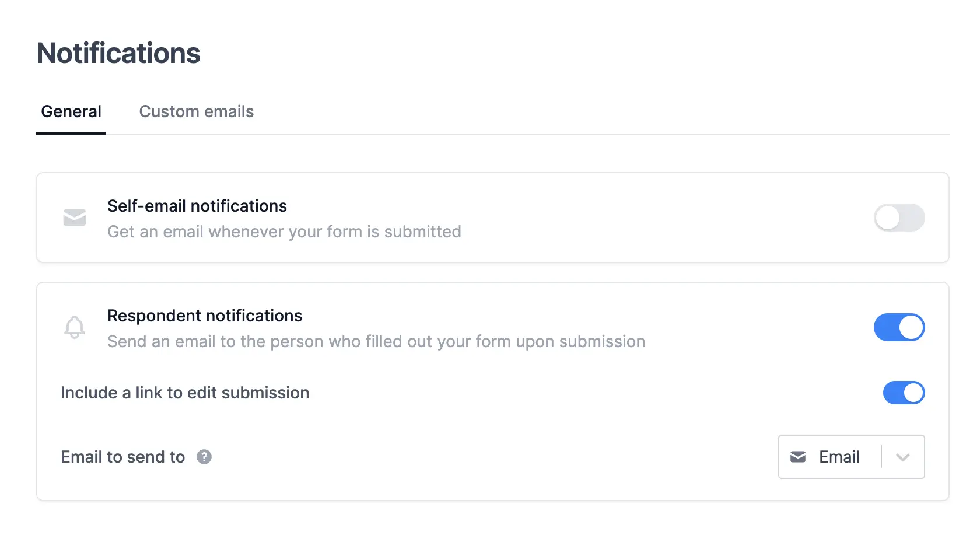Expand the Email dropdown chevron
980x539 pixels.
903,457
